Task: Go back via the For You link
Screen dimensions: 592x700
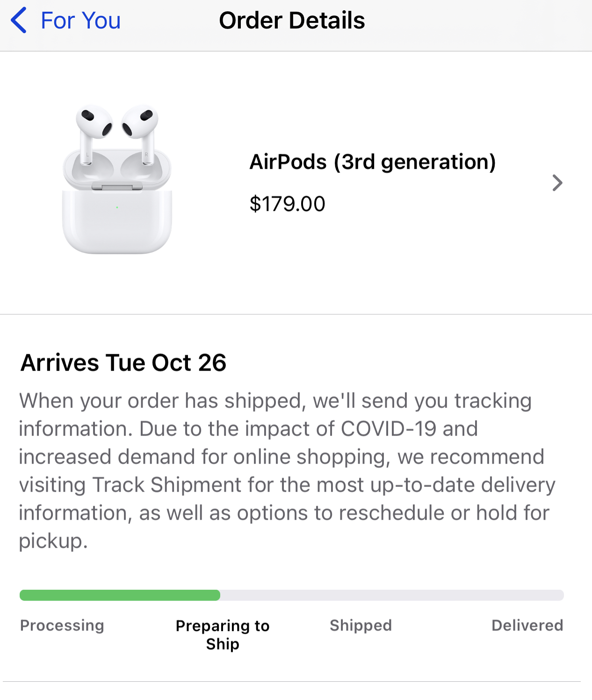Action: (80, 21)
